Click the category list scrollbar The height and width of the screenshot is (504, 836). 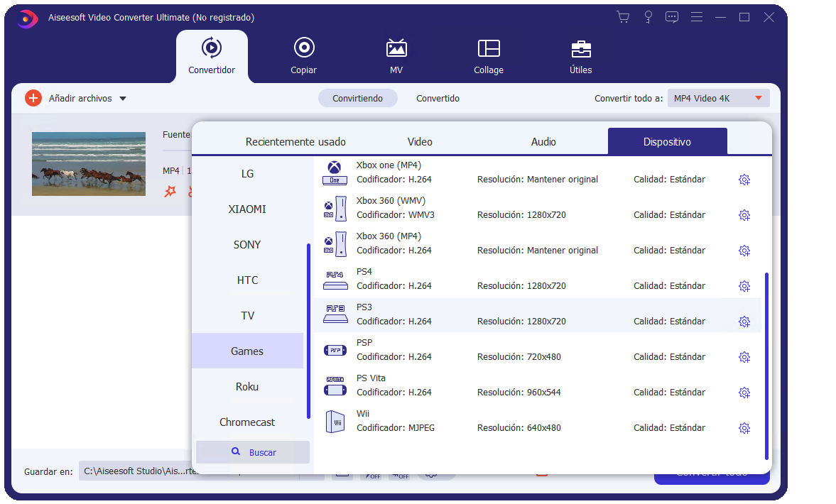(x=308, y=331)
